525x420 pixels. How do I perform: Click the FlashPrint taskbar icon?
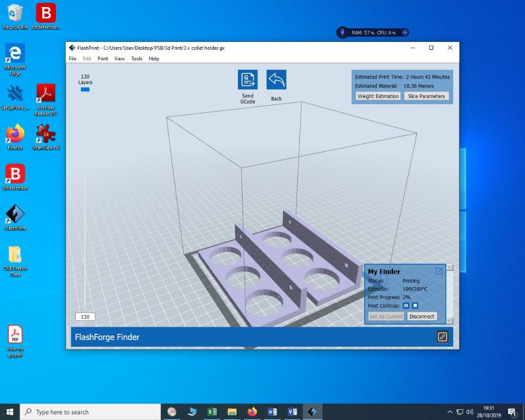coord(312,412)
